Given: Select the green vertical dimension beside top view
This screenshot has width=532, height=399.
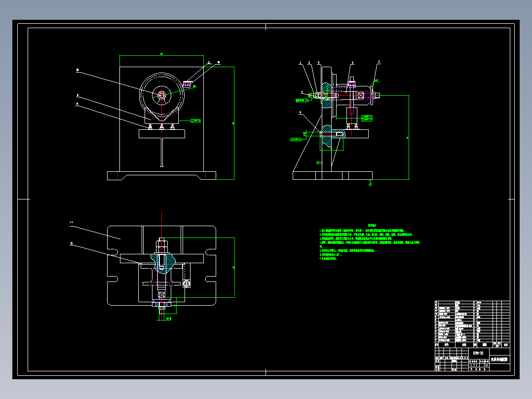Looking at the screenshot, I should pyautogui.click(x=234, y=268).
